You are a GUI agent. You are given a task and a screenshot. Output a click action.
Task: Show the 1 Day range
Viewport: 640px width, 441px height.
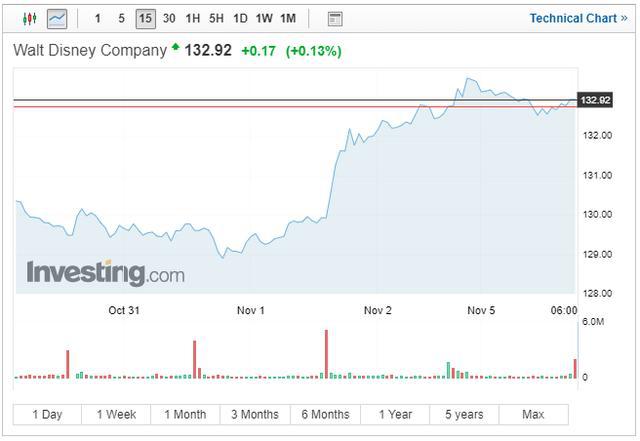point(47,414)
